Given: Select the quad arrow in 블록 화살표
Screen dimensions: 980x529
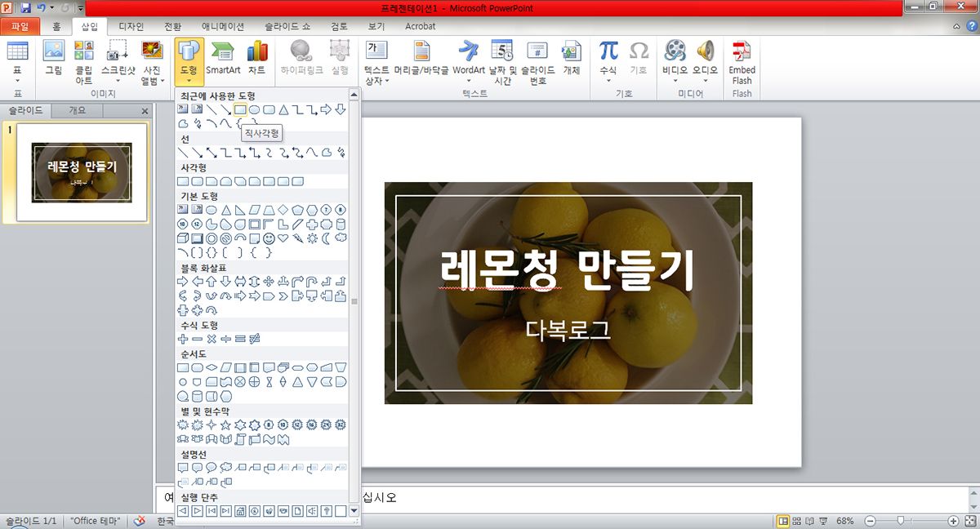Looking at the screenshot, I should [269, 282].
